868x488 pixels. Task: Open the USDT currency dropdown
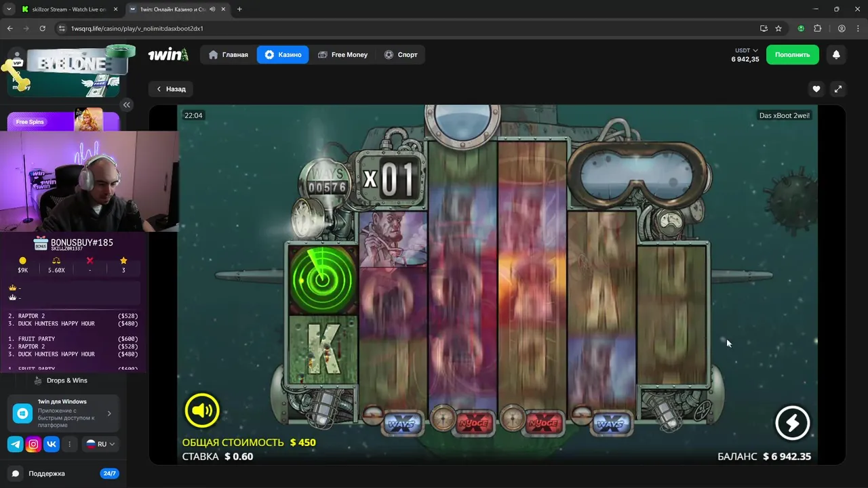[x=746, y=50]
